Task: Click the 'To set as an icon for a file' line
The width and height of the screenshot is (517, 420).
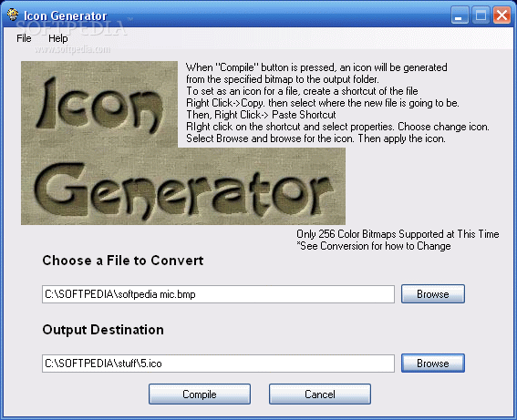Action: (302, 91)
